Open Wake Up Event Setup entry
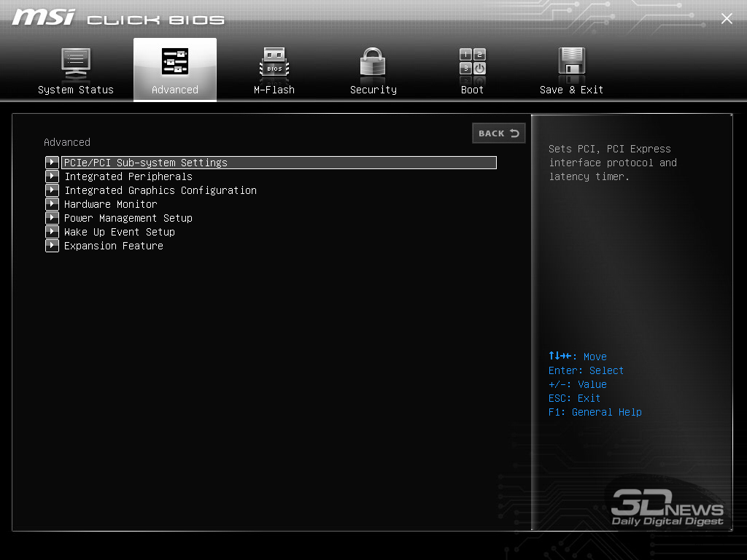Screen dimensions: 747x560 120,232
